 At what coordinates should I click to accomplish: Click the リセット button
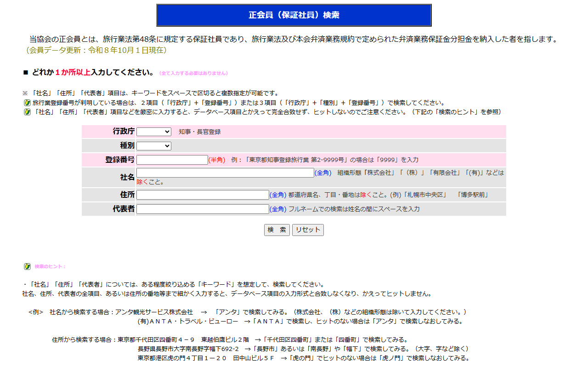coord(308,230)
